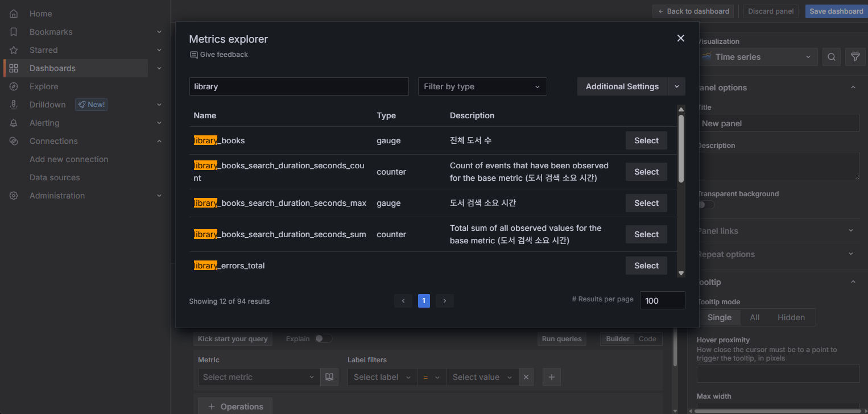Open the Time series visualization picker
Screen dimensions: 868x414
coord(757,57)
